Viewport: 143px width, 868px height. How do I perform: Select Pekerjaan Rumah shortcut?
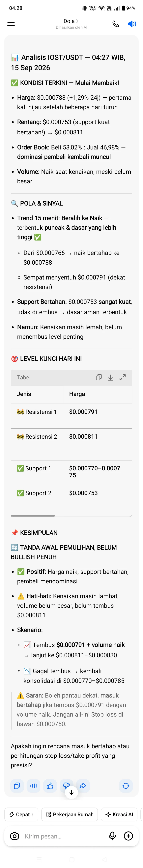click(x=70, y=814)
